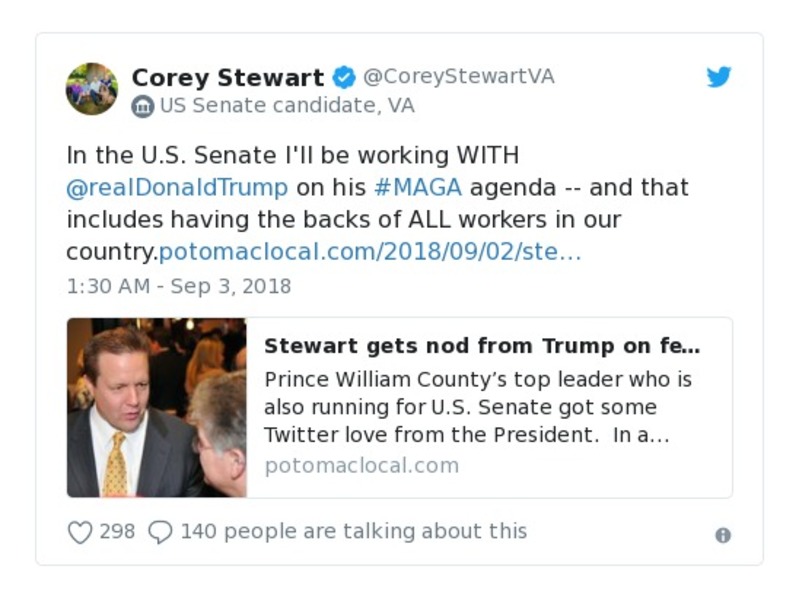Click the 1:30 AM - Sep 3, 2018 timestamp
Viewport: 799px width, 601px height.
(x=179, y=286)
